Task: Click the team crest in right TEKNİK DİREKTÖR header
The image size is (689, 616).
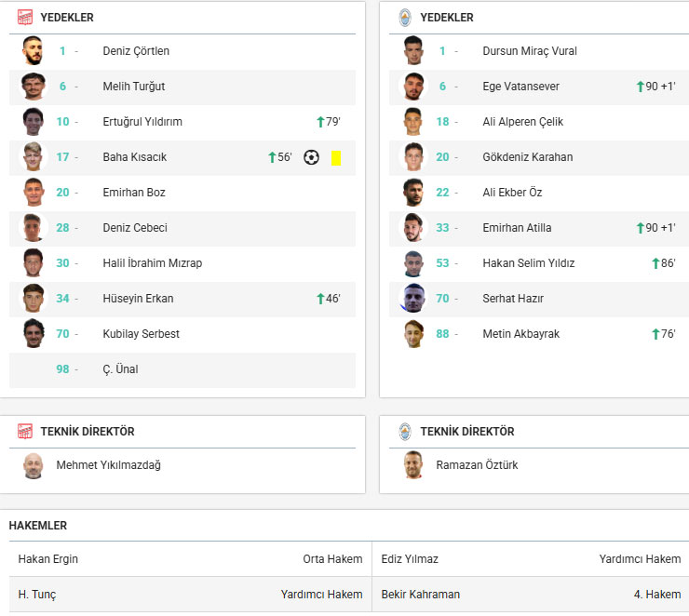Action: pos(405,431)
